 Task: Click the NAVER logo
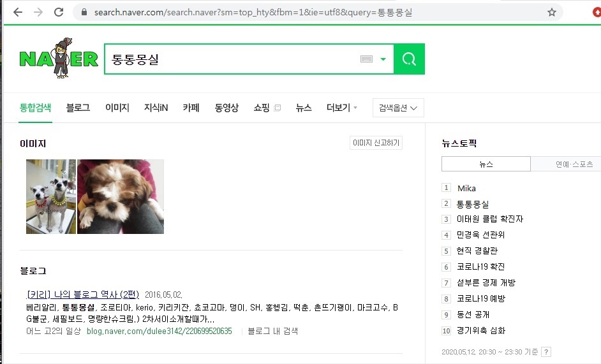pos(59,58)
